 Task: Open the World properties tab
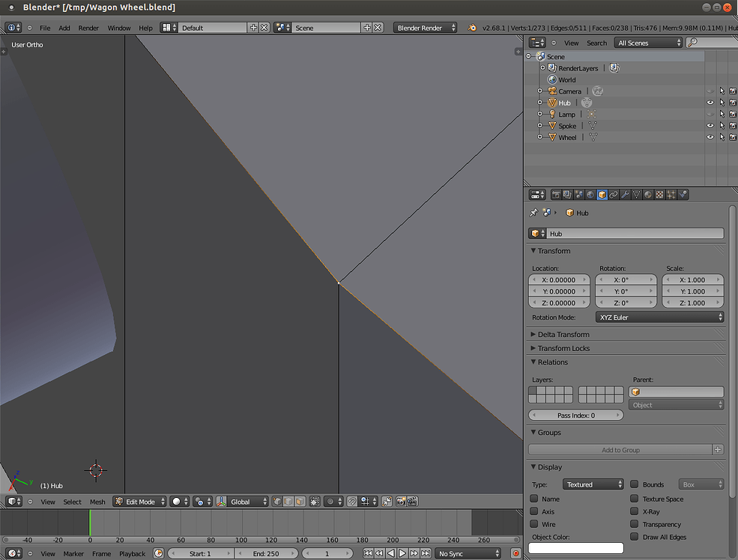click(590, 195)
